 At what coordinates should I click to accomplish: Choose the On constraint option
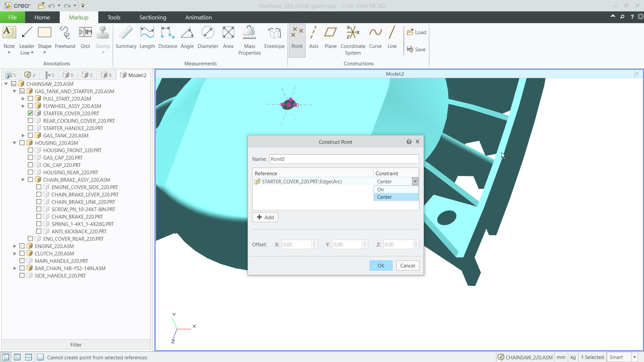point(396,190)
